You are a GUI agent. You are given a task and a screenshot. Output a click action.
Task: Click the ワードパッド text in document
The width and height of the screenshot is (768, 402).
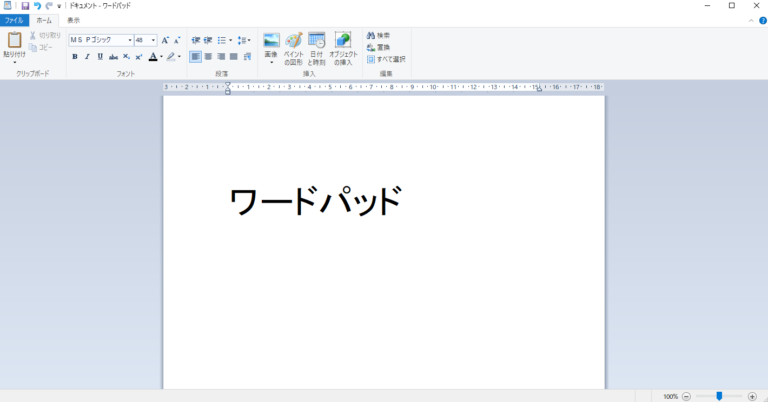316,201
